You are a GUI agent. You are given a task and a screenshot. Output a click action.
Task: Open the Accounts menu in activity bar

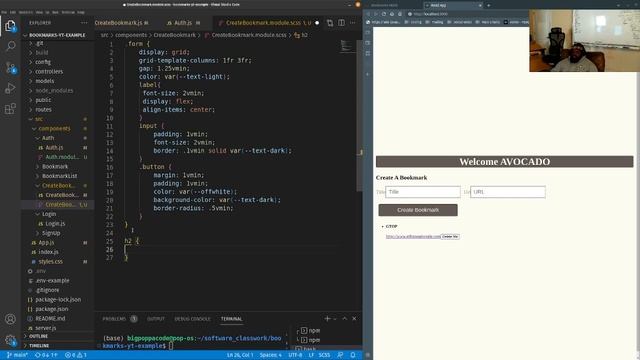coord(10,319)
